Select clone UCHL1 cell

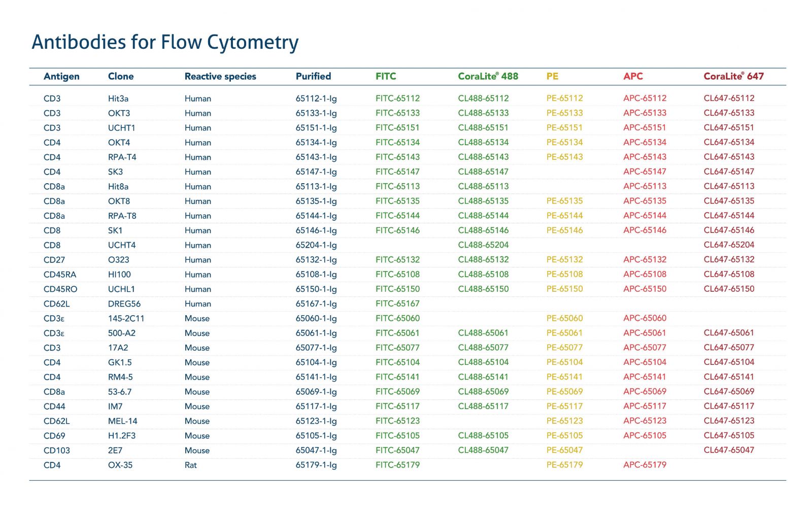[122, 289]
